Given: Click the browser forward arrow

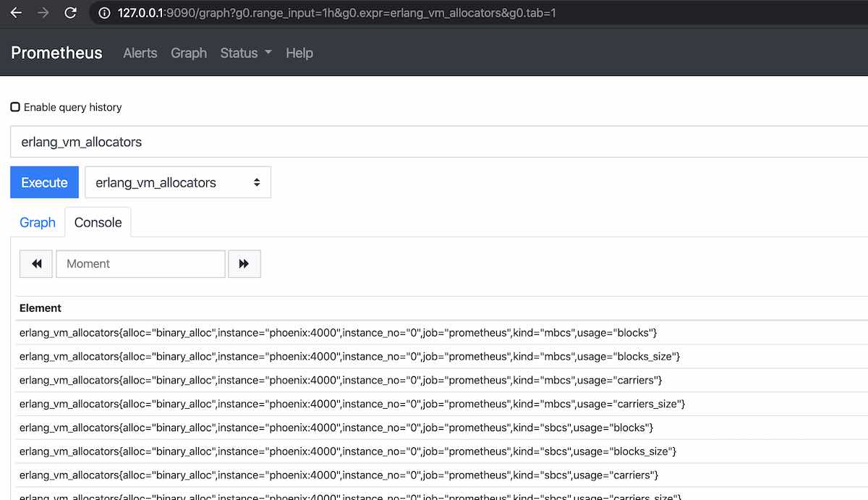Looking at the screenshot, I should point(43,13).
